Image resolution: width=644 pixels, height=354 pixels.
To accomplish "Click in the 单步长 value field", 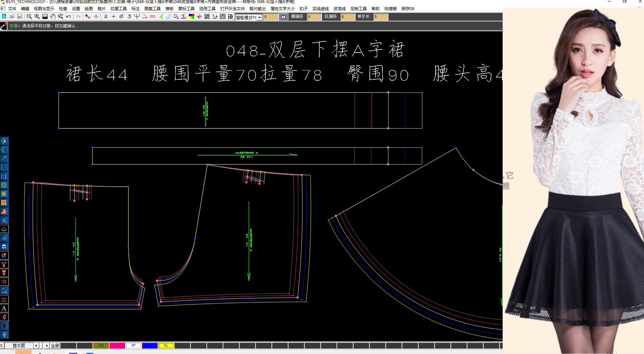I will point(381,17).
